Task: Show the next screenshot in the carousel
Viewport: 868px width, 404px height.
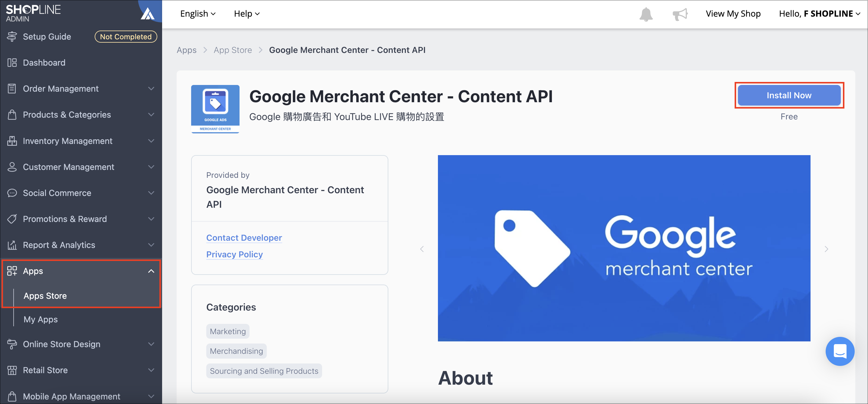Action: pyautogui.click(x=826, y=249)
